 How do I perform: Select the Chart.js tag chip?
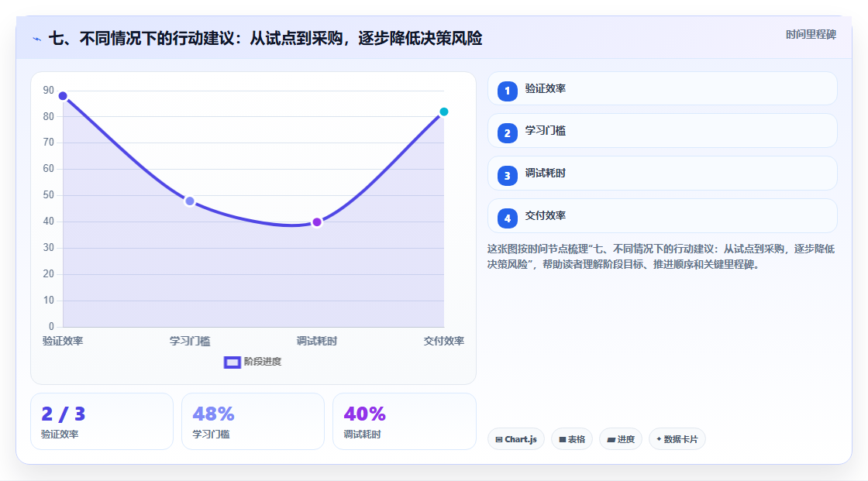516,439
